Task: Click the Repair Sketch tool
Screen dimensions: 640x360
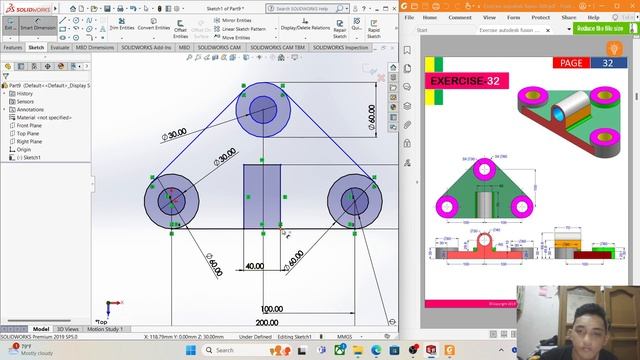Action: 340,29
